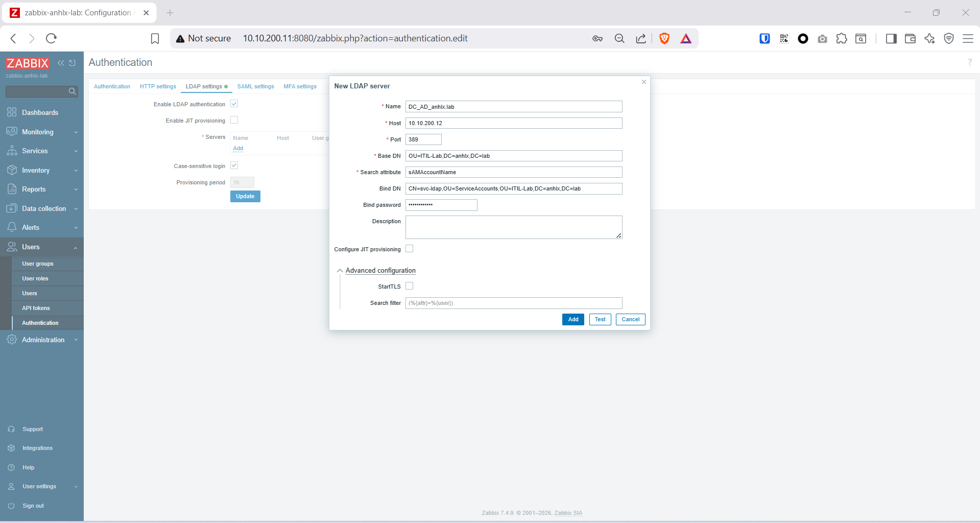
Task: Collapse the Advanced configuration section
Action: click(x=380, y=271)
